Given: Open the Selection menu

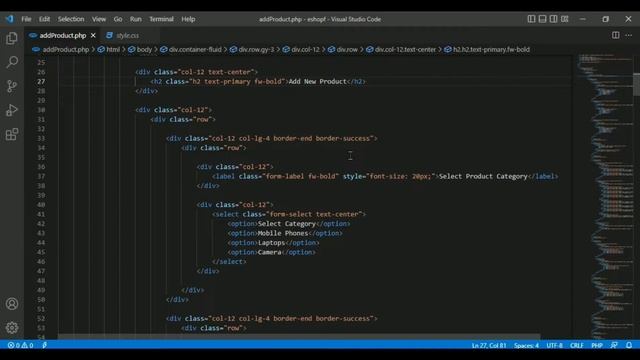Looking at the screenshot, I should coord(71,19).
